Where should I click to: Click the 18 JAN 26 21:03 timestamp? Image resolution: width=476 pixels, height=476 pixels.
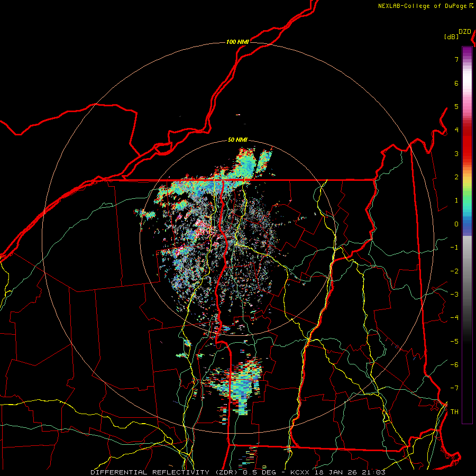[x=349, y=472]
